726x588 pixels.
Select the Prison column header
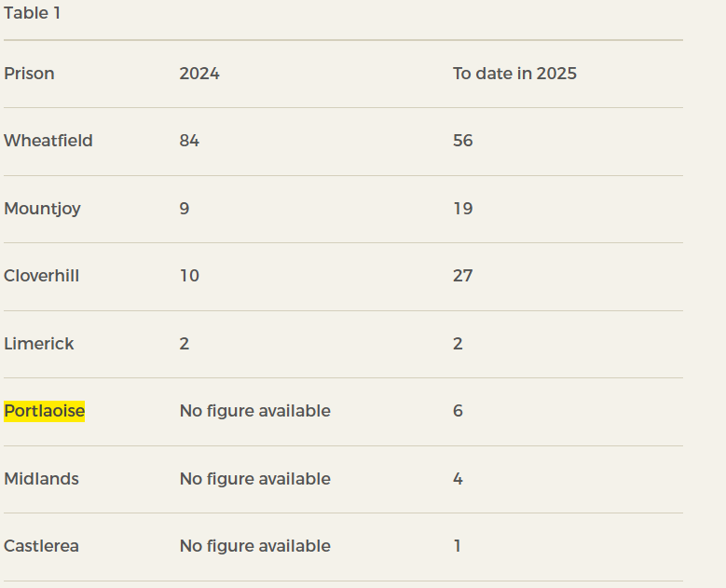[29, 74]
